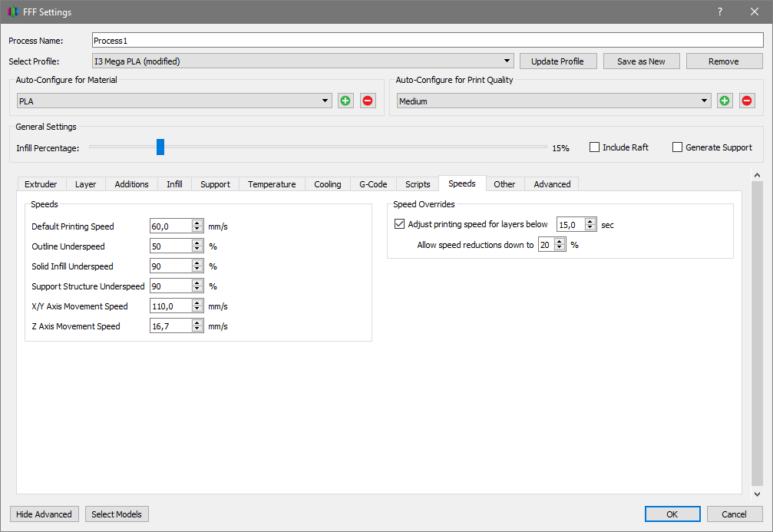Decrease allowed speed reduction percent with down arrow
The width and height of the screenshot is (773, 532).
(560, 248)
